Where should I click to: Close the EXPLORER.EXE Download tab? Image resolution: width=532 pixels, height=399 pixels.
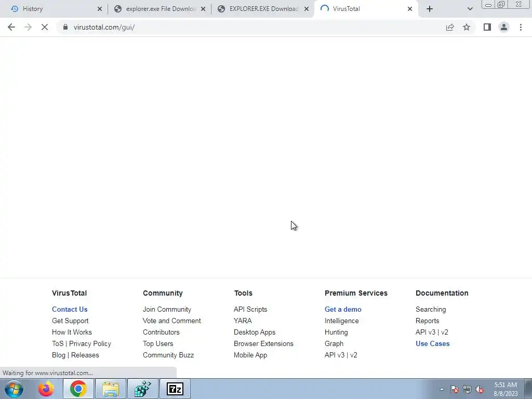pyautogui.click(x=307, y=9)
